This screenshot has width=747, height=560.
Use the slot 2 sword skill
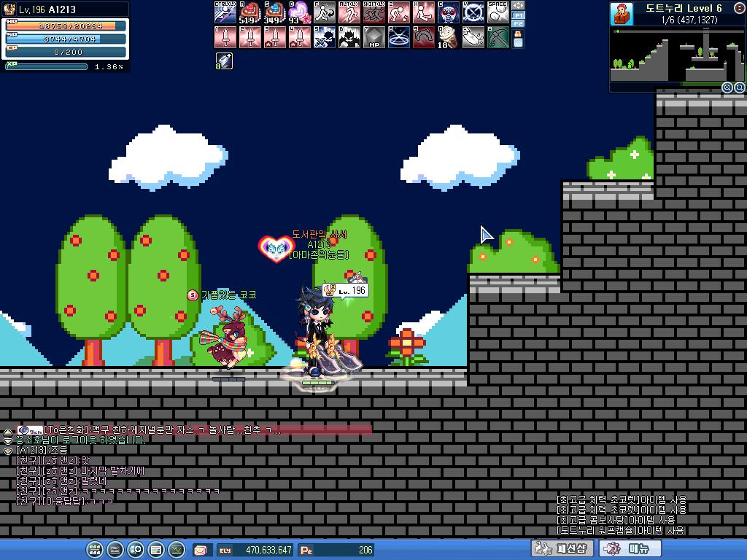coord(250,37)
